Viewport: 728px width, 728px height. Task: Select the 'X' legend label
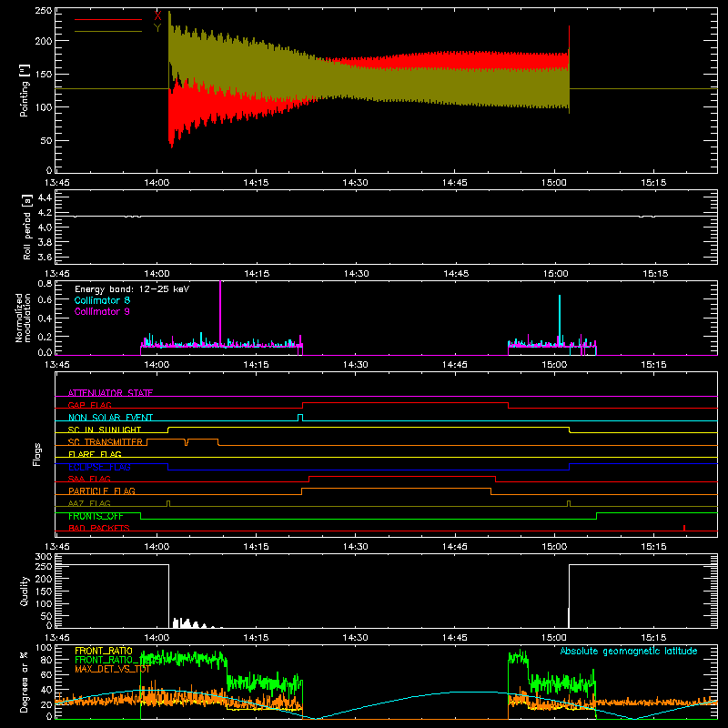click(157, 15)
